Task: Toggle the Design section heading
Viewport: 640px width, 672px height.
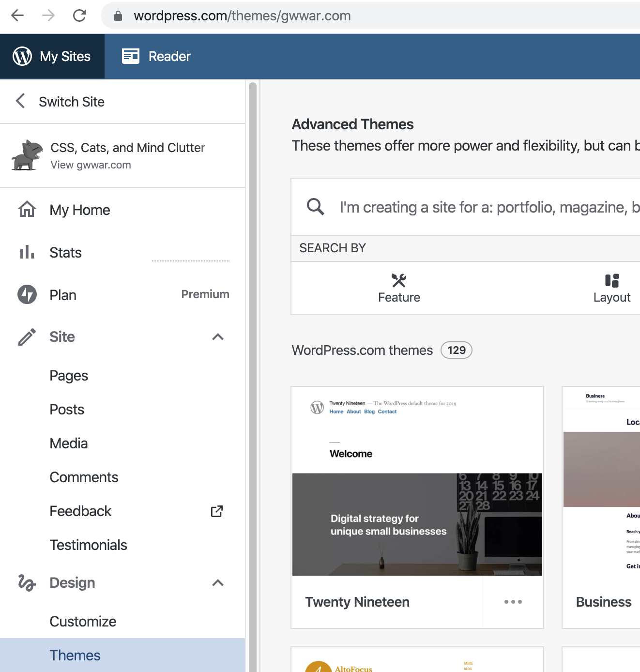Action: (72, 583)
